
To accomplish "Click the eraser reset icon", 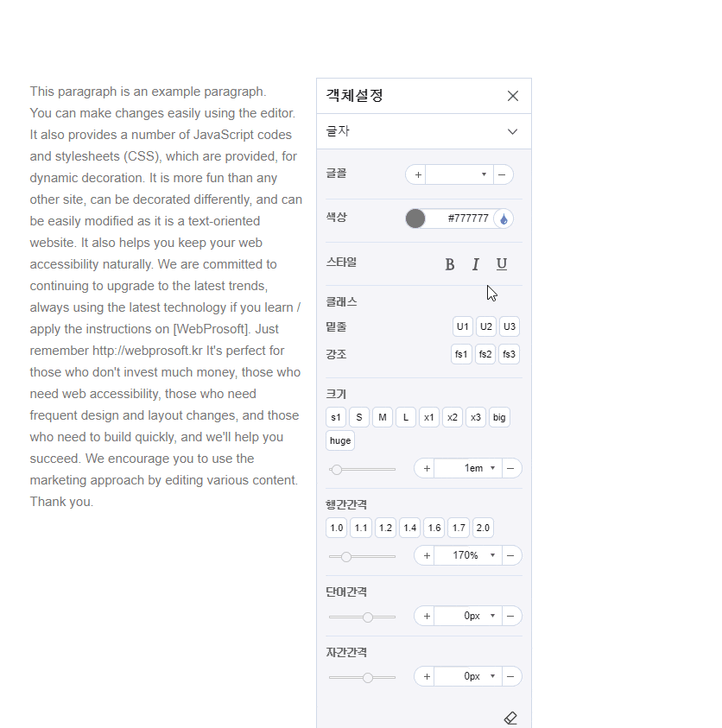I will pos(510,718).
